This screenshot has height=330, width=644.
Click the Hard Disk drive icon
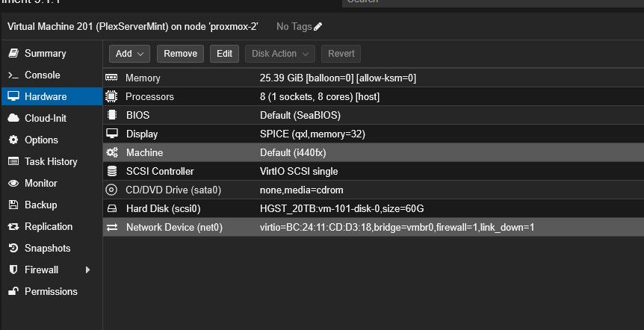point(112,208)
